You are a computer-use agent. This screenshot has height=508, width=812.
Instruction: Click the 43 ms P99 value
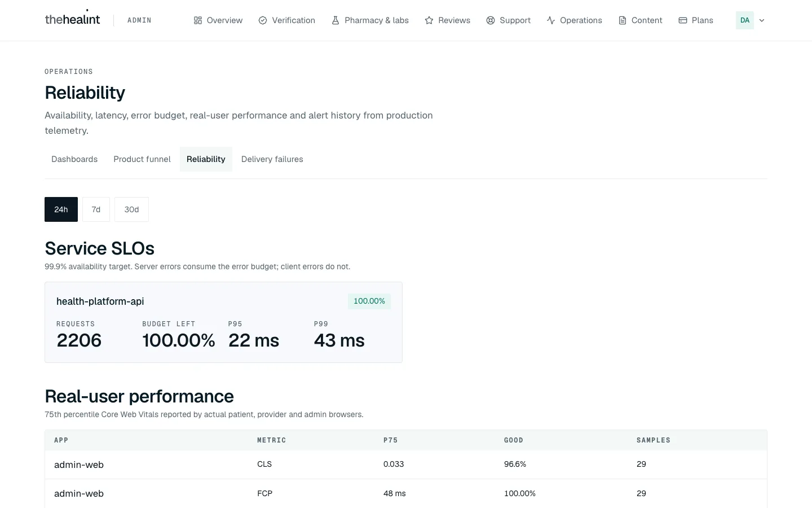(339, 340)
